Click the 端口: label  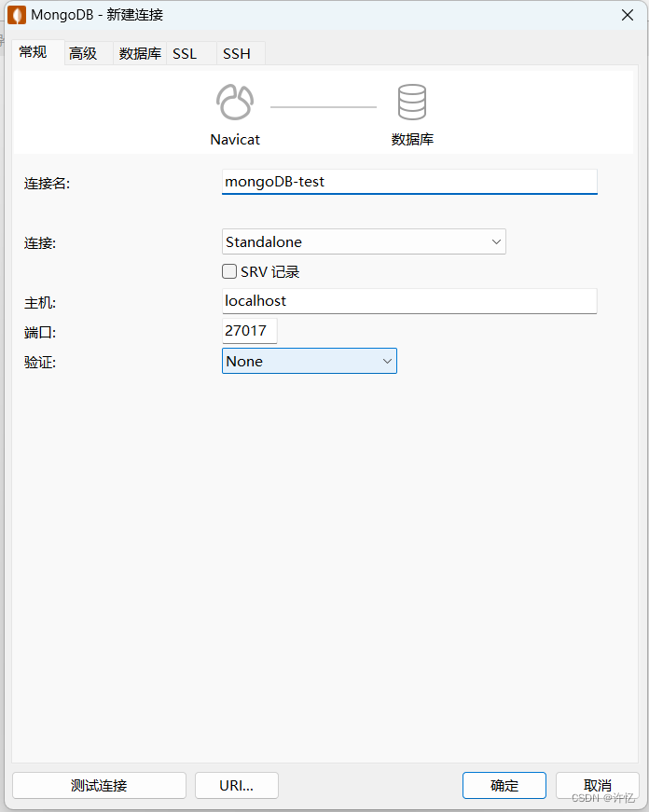[x=40, y=333]
